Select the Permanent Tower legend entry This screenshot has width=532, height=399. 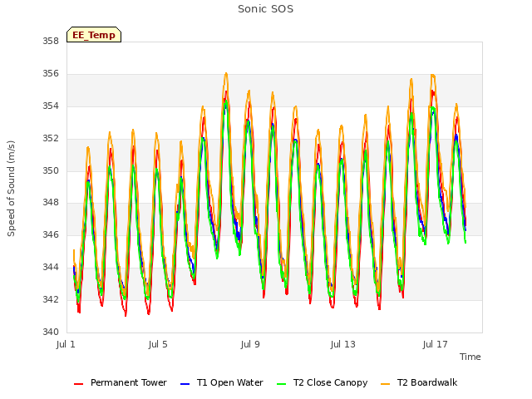coord(121,382)
